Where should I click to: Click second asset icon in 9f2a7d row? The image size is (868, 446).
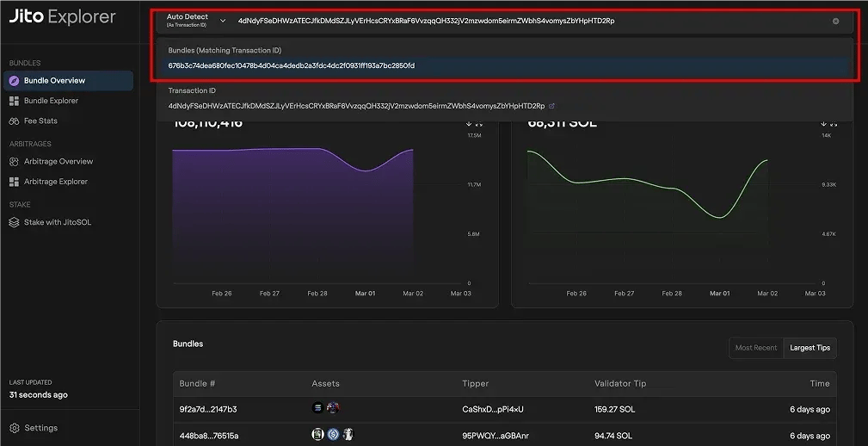[x=333, y=408]
